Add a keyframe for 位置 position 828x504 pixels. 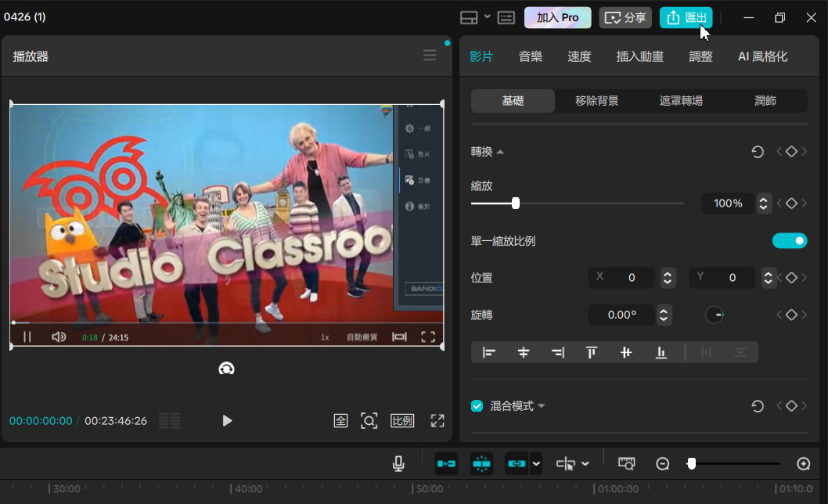791,277
